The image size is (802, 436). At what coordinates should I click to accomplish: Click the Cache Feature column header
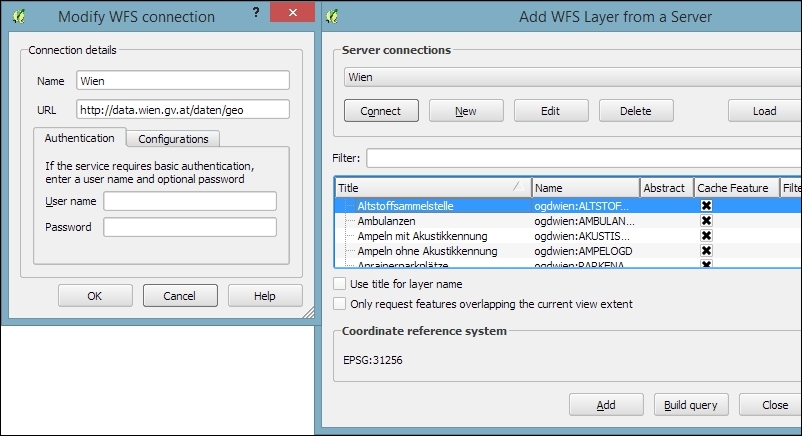(736, 188)
